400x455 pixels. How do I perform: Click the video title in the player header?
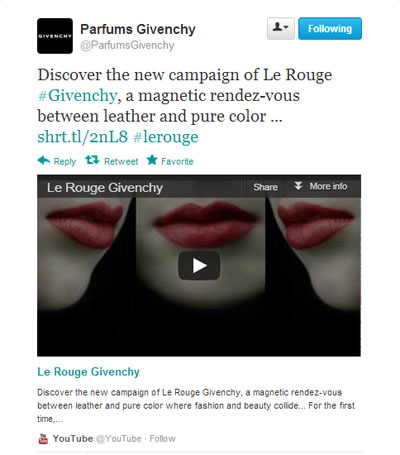pyautogui.click(x=105, y=187)
